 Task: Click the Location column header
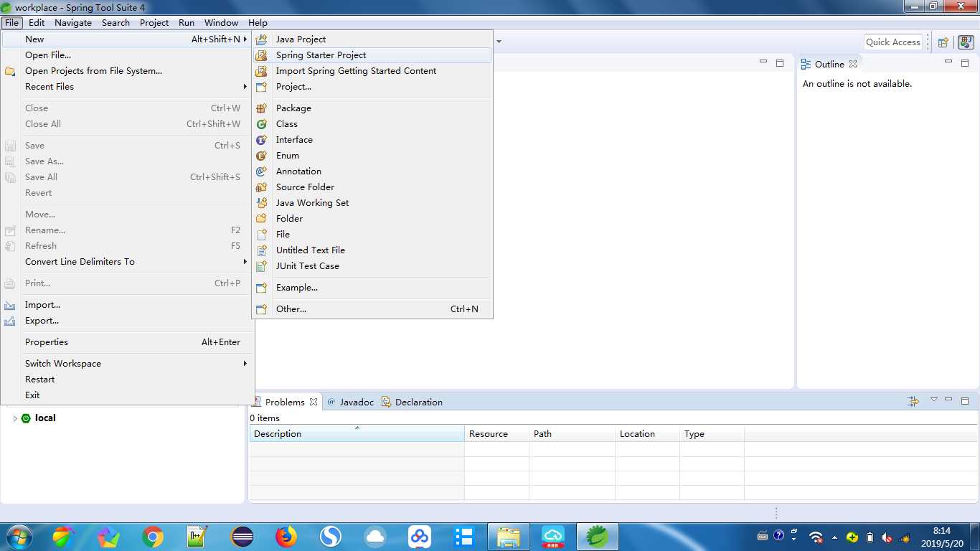[647, 434]
